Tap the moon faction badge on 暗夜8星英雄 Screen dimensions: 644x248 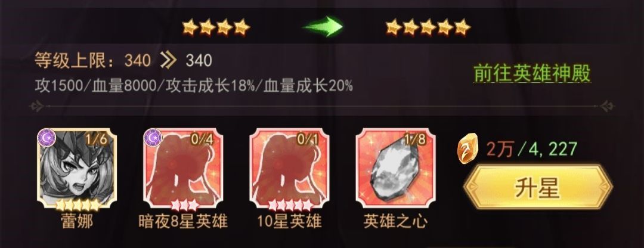point(151,137)
